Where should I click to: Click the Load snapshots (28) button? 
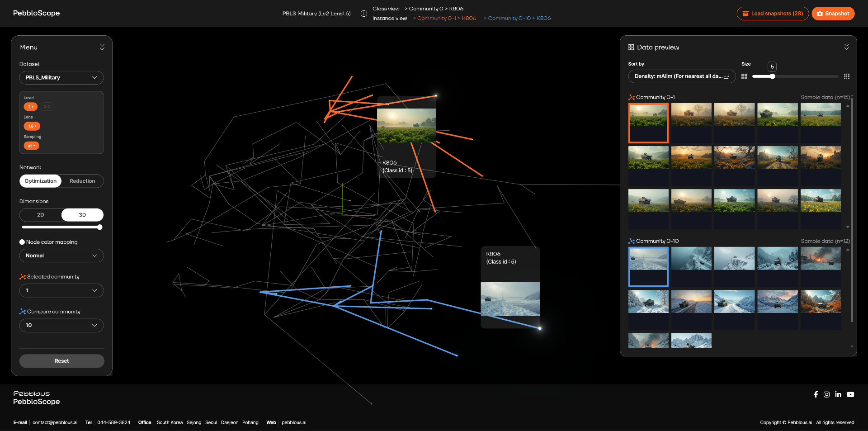(773, 14)
